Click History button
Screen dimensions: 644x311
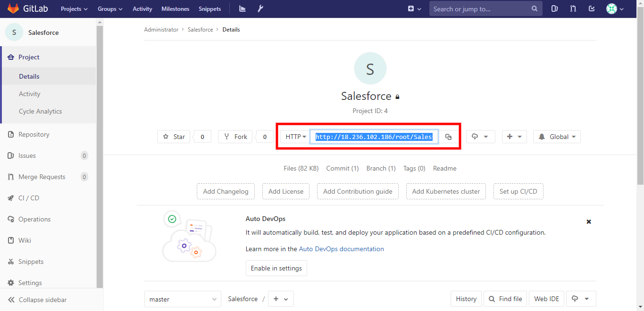click(466, 299)
